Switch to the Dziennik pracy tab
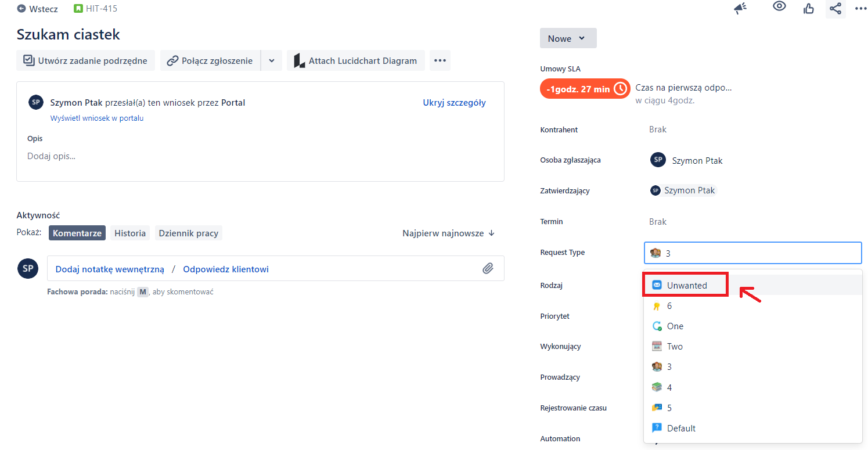The height and width of the screenshot is (450, 868). (189, 233)
